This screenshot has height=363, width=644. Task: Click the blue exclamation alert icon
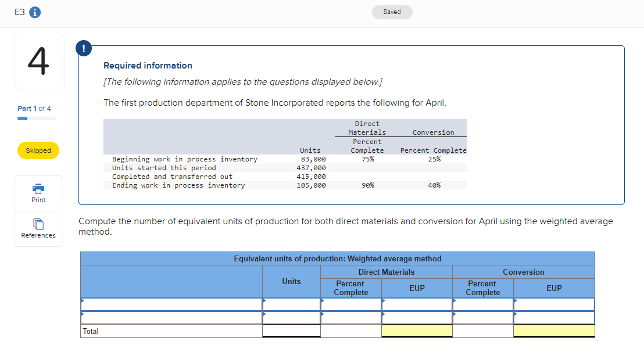84,49
